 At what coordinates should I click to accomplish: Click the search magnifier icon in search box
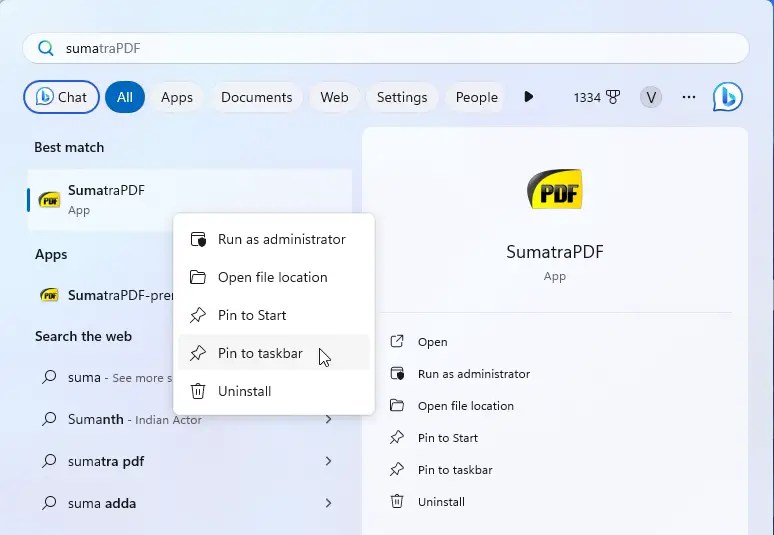coord(46,48)
